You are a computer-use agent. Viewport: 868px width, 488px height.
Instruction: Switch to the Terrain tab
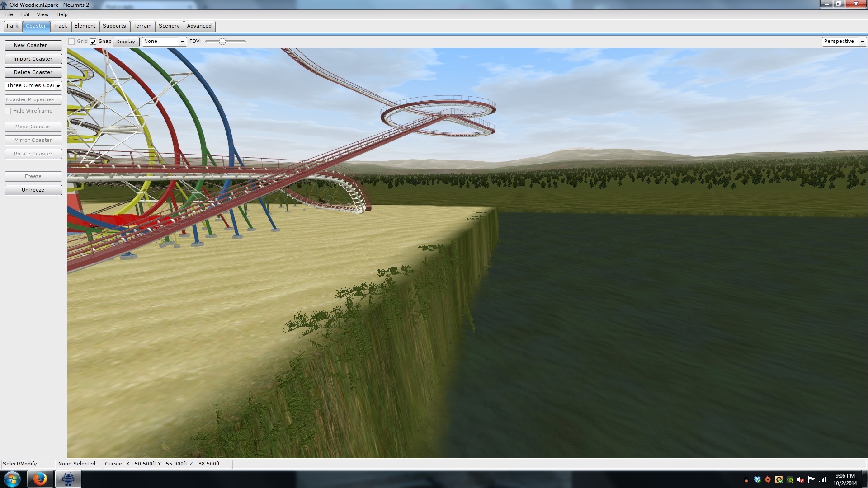(x=142, y=26)
